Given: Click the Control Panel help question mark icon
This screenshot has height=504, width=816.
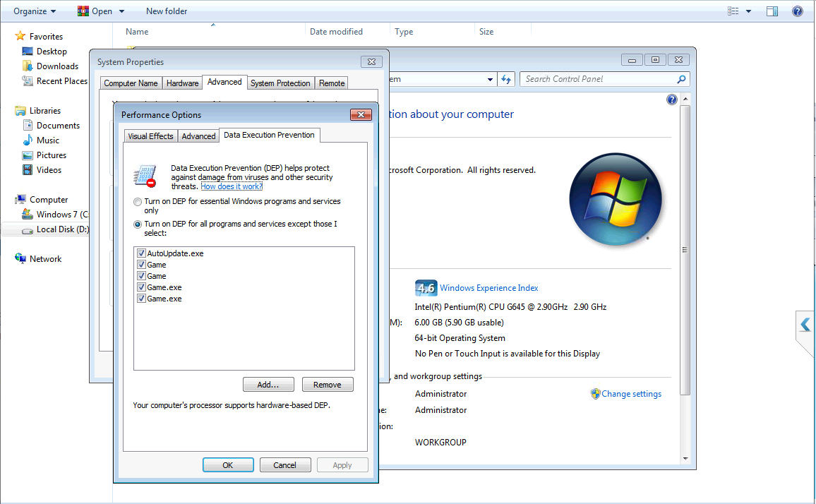Looking at the screenshot, I should (672, 100).
